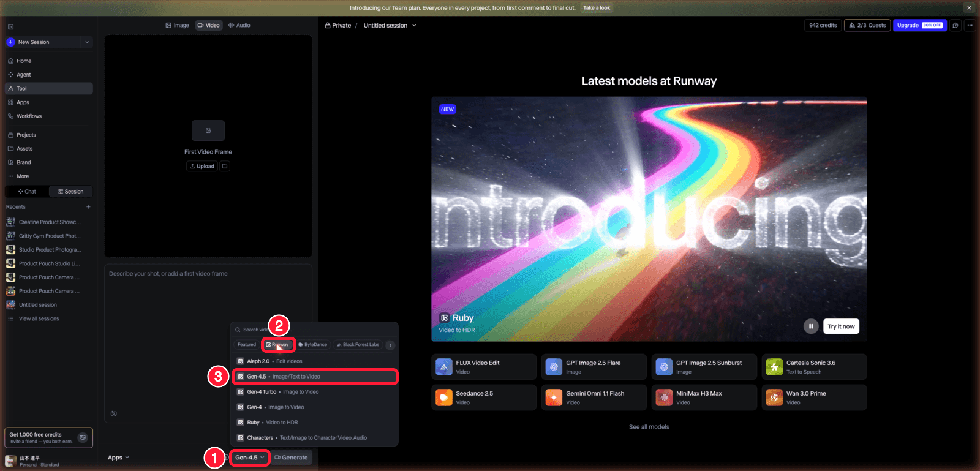Click the shield icon on the free credits card
Screen dimensions: 980x471
83,437
